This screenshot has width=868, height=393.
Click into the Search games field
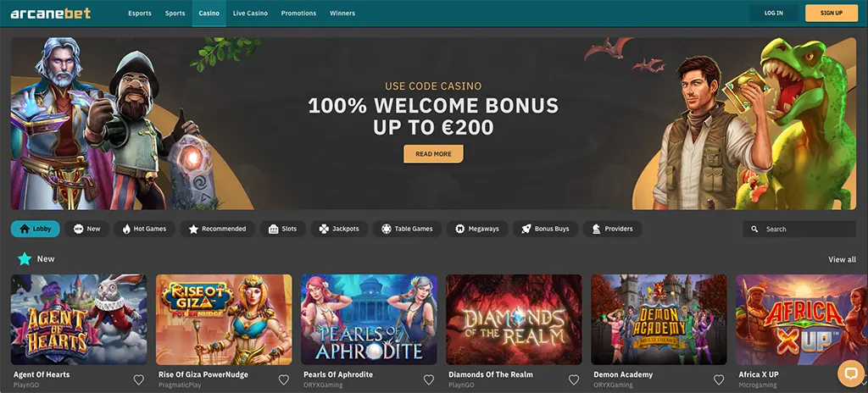click(x=799, y=230)
